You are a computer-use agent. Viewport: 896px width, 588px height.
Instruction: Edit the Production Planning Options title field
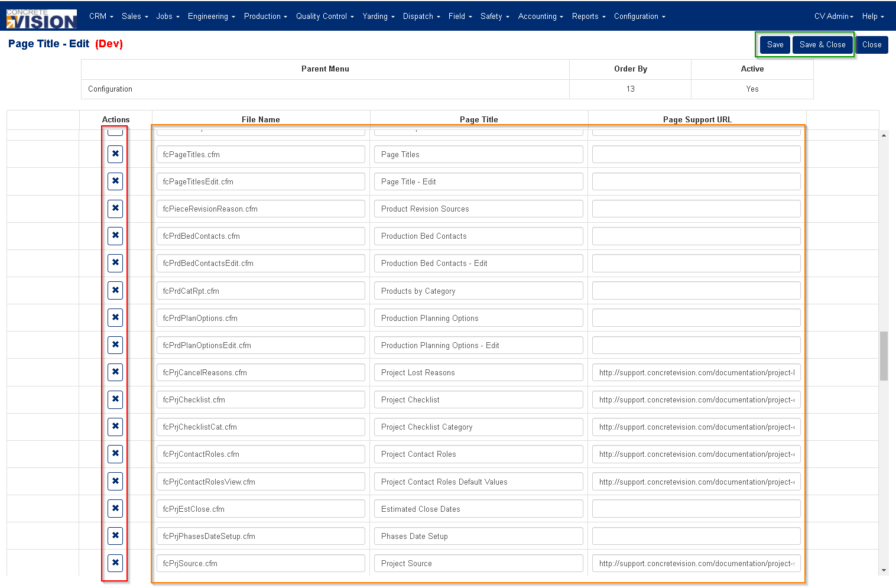(479, 318)
